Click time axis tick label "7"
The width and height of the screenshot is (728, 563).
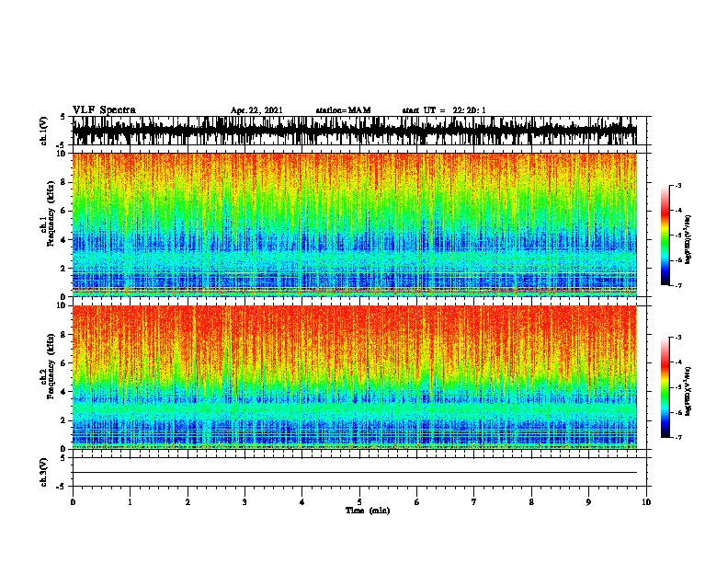(474, 502)
